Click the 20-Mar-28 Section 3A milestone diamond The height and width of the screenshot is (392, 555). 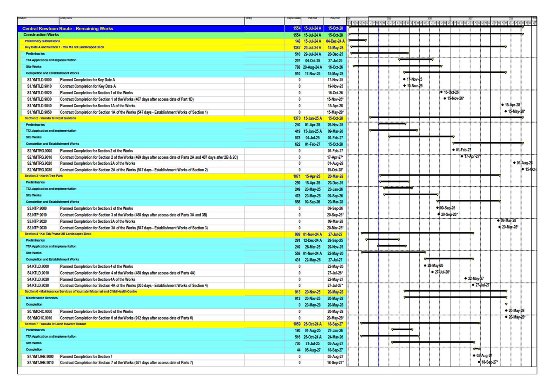pyautogui.click(x=499, y=227)
